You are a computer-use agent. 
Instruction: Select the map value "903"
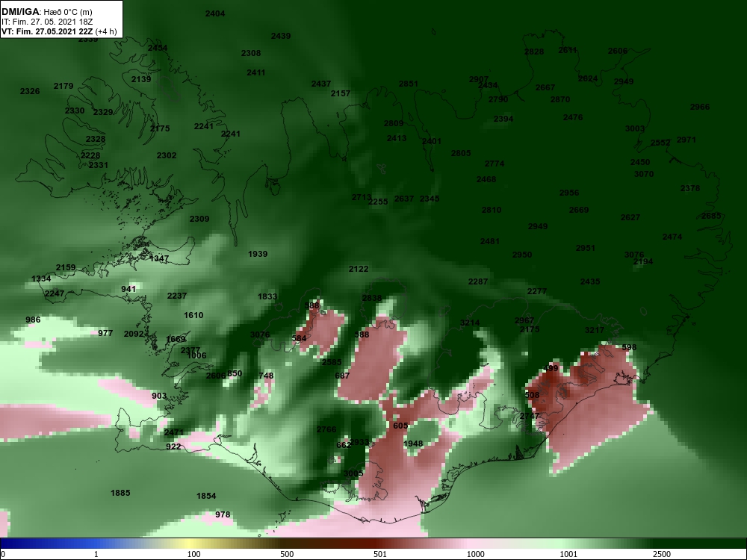pyautogui.click(x=159, y=396)
